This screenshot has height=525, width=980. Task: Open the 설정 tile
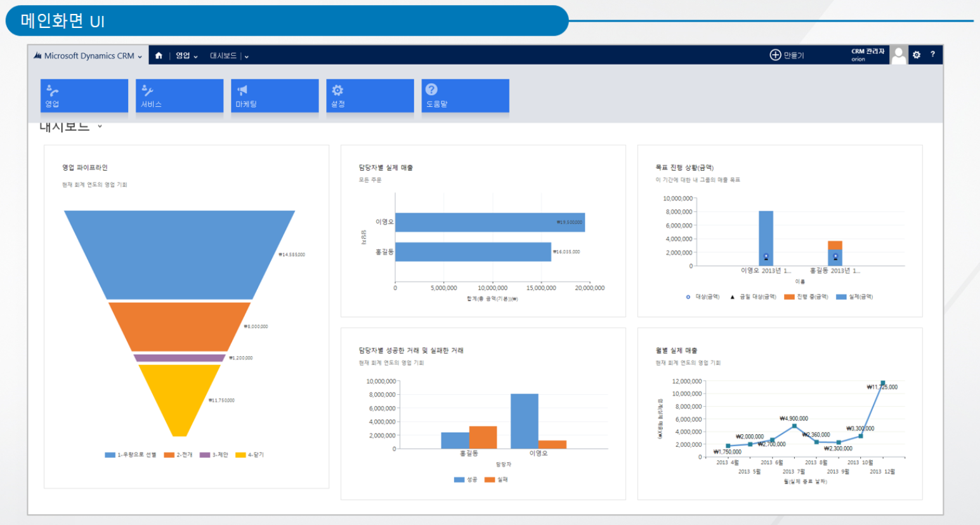pyautogui.click(x=370, y=96)
